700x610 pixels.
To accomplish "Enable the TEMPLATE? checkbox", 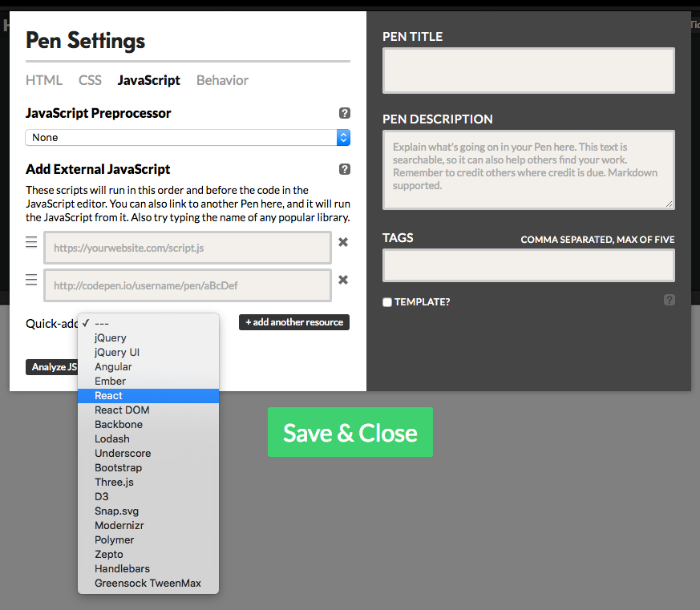I will tap(386, 302).
